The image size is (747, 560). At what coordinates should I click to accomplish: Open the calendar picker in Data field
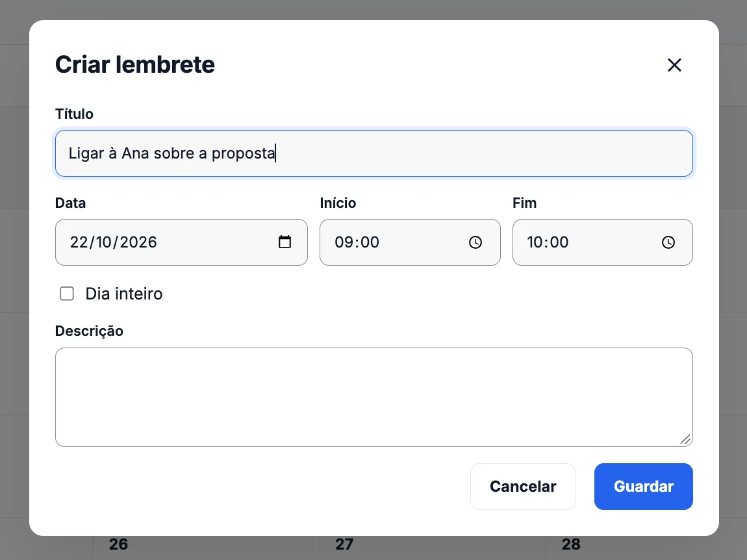tap(285, 242)
